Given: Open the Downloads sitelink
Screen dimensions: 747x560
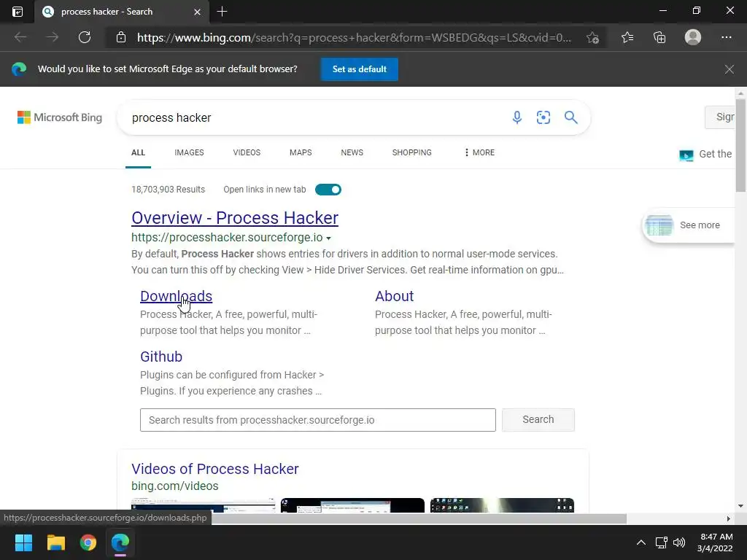Looking at the screenshot, I should (177, 296).
